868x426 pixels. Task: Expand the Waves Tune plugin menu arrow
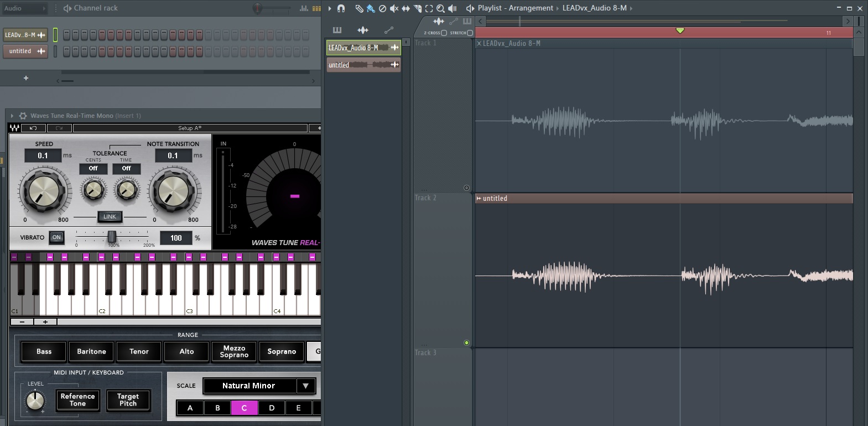coord(12,116)
